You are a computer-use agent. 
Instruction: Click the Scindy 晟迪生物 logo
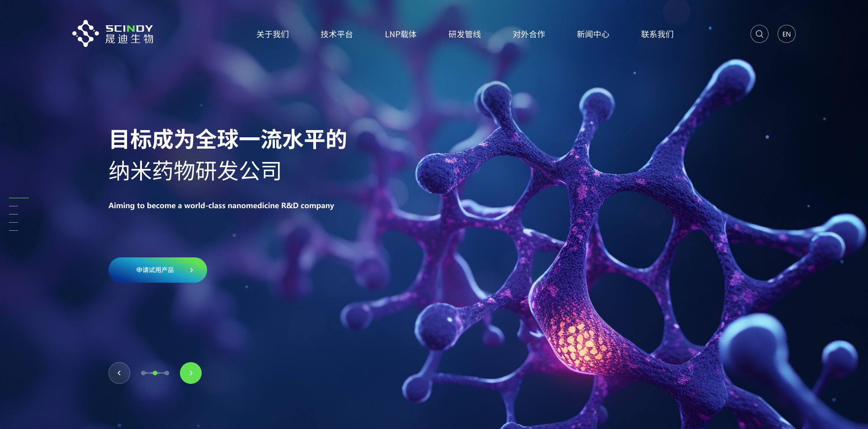tap(113, 33)
